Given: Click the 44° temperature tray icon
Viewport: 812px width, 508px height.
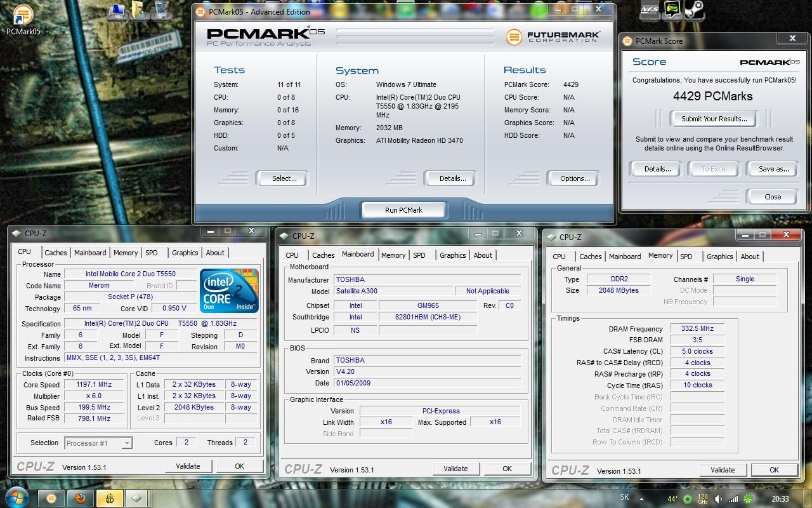Looking at the screenshot, I should tap(672, 499).
